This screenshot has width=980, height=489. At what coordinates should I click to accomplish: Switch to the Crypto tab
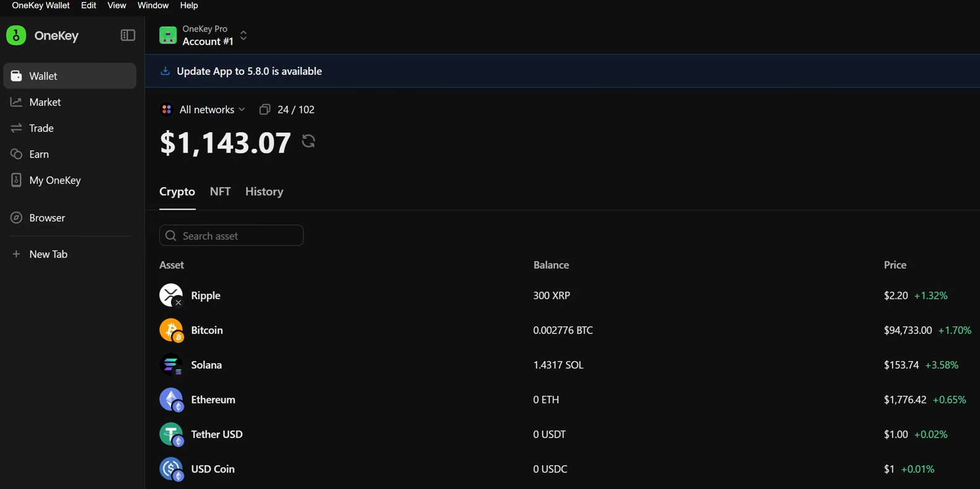[x=177, y=192]
